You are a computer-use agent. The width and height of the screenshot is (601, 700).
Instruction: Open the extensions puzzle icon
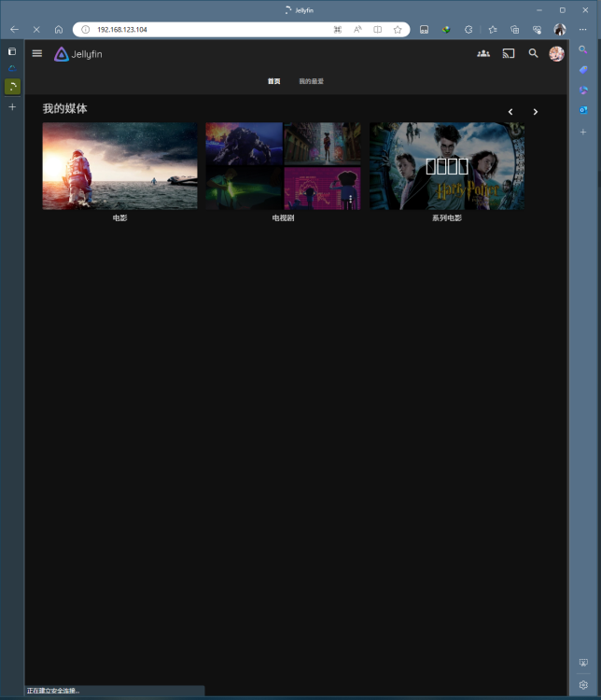[468, 30]
